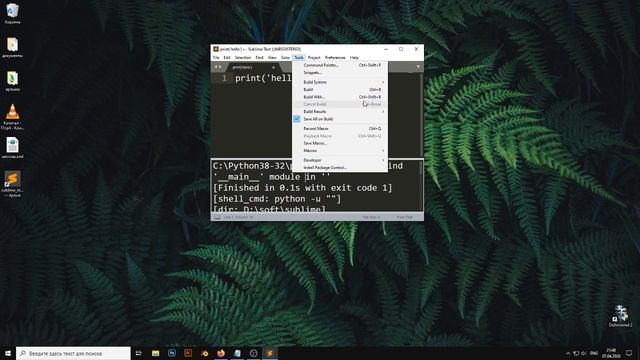This screenshot has width=640, height=360.
Task: Select the documents folder desktop icon
Action: [x=12, y=47]
